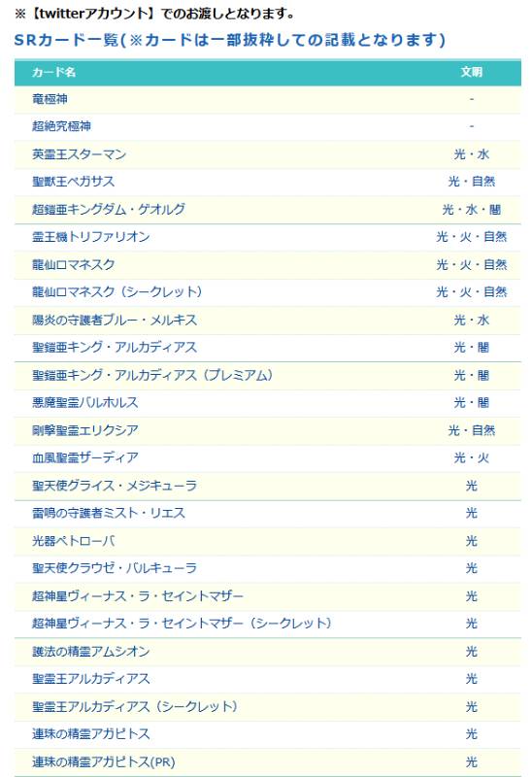
Task: Open 聖天使グライス・メジキューラ card
Action: pos(115,485)
